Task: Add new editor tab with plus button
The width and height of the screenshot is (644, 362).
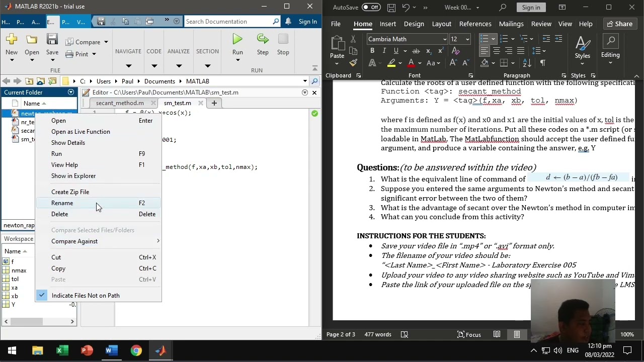Action: coord(214,103)
